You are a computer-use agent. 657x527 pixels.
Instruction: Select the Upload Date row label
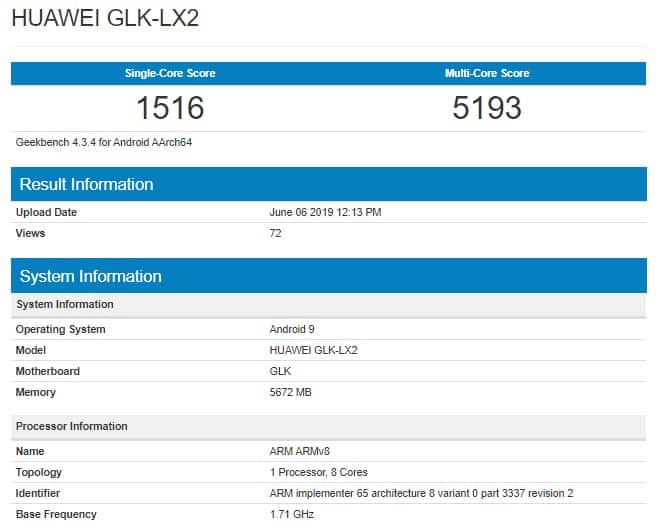[x=46, y=212]
